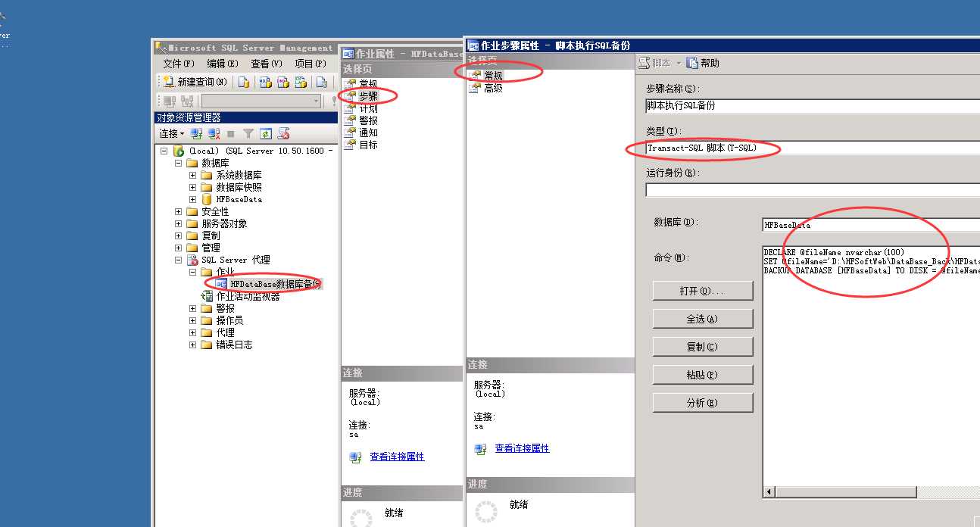Open the 文件(F) menu
The image size is (980, 527).
(x=179, y=64)
